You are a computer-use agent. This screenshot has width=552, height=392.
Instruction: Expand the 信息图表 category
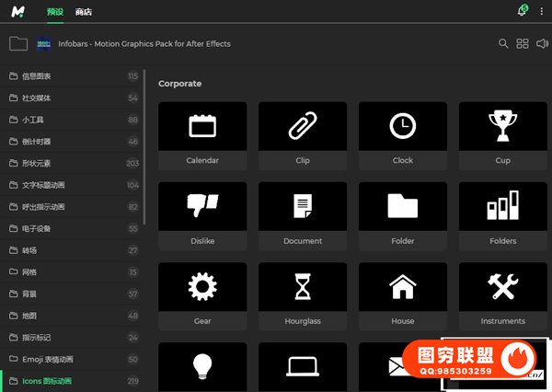coord(37,75)
